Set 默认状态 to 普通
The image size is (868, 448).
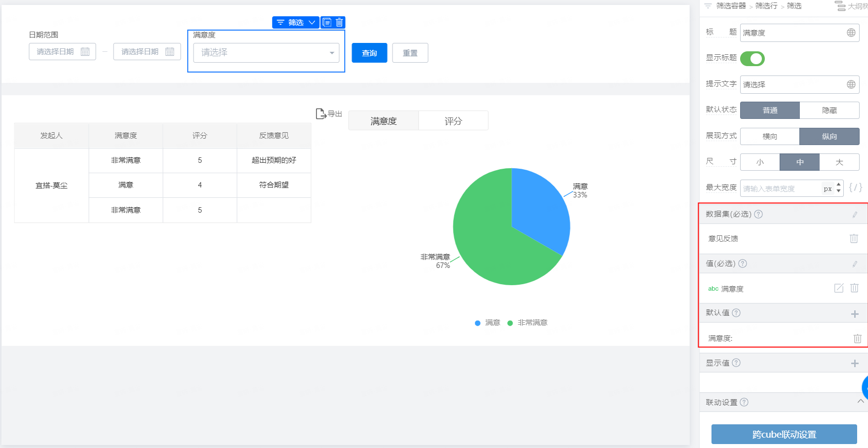[770, 110]
